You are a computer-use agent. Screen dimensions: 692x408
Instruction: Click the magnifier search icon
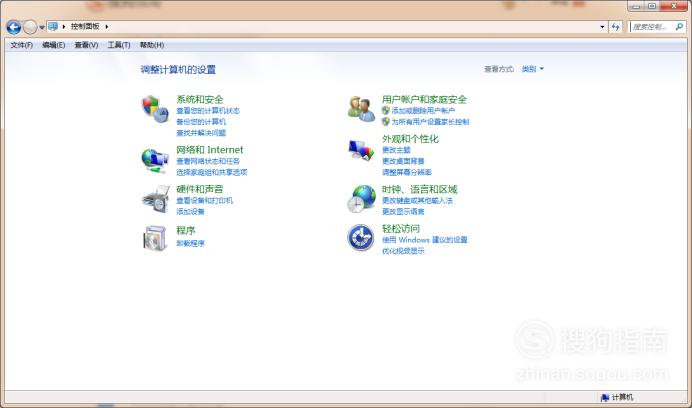(679, 27)
